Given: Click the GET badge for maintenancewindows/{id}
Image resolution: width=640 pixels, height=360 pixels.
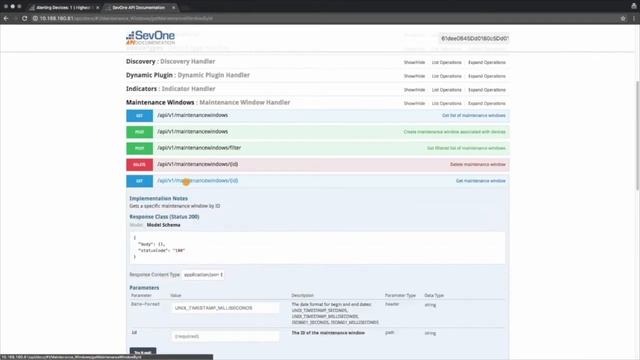Looking at the screenshot, I should coord(139,181).
